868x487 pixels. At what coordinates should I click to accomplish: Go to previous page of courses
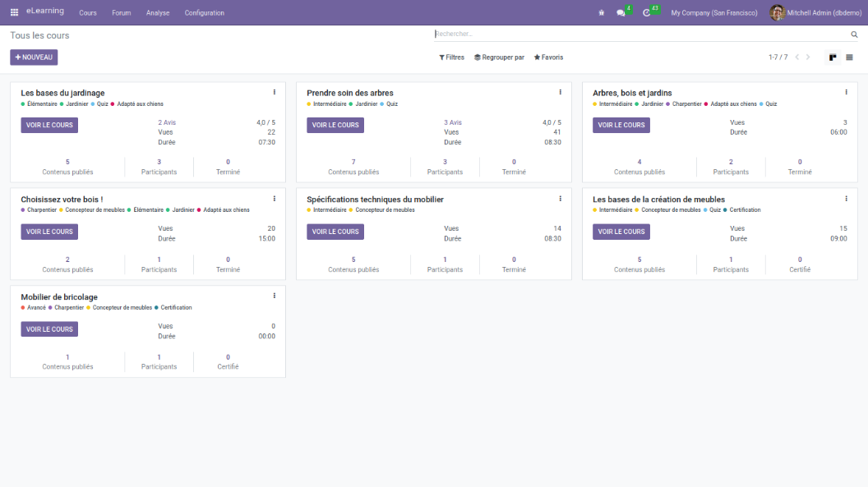796,57
